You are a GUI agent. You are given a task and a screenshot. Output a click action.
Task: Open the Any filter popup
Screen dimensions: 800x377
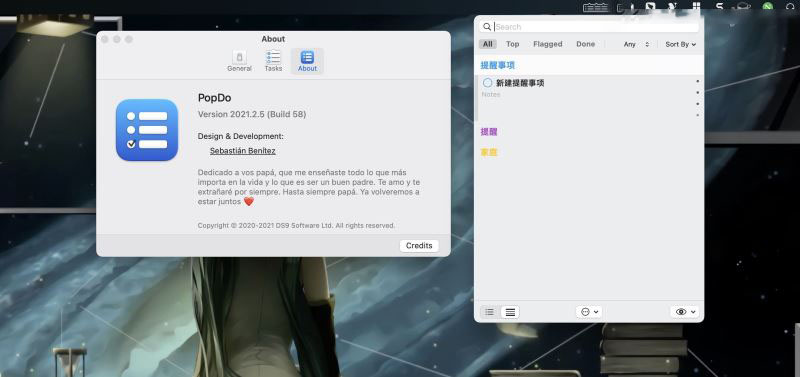[636, 44]
